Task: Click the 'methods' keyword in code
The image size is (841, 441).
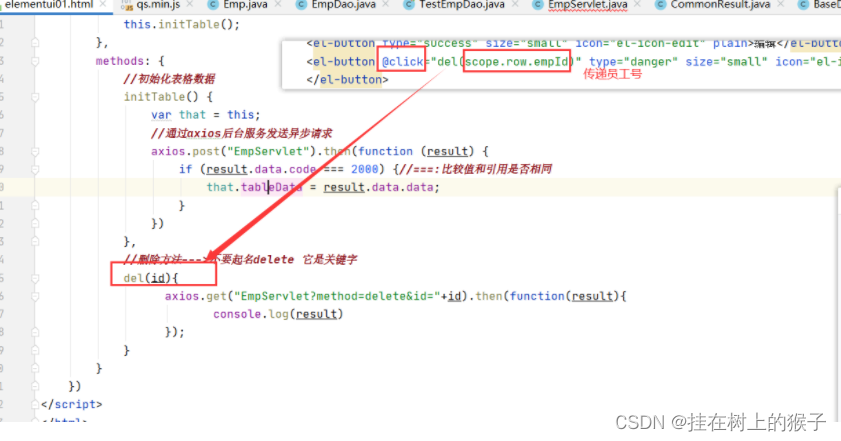Action: pos(120,61)
